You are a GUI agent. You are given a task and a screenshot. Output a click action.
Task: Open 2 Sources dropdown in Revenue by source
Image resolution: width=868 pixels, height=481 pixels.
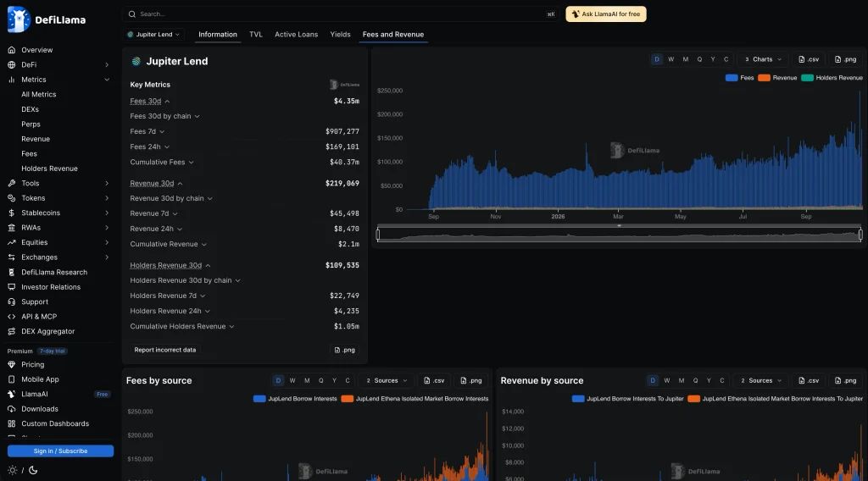[761, 380]
